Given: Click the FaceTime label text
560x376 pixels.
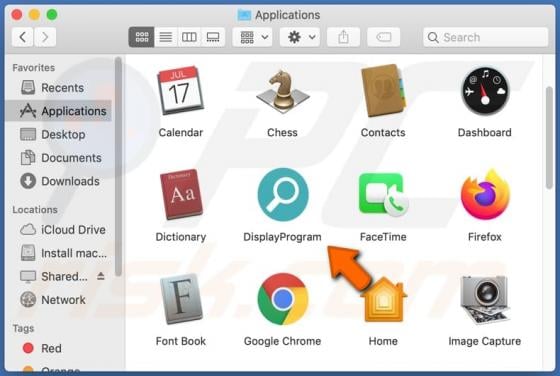Looking at the screenshot, I should 383,237.
